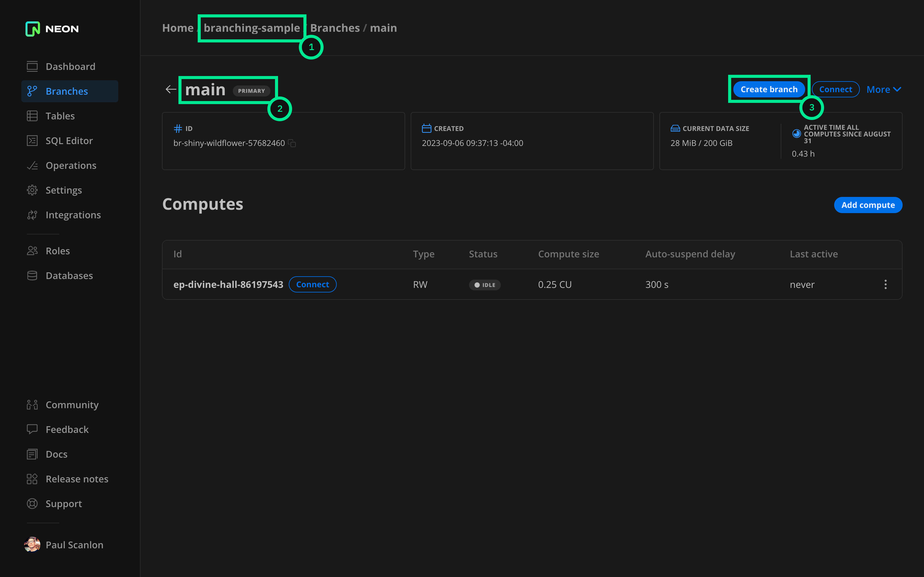
Task: Open Roles in the sidebar
Action: click(58, 251)
